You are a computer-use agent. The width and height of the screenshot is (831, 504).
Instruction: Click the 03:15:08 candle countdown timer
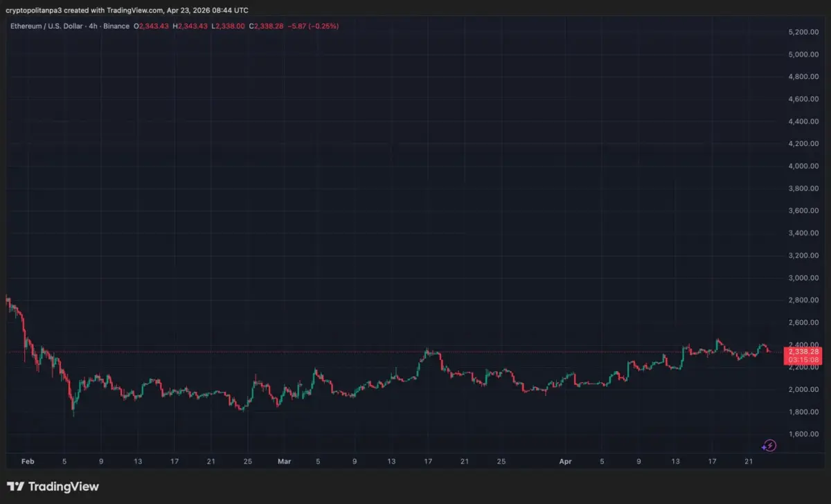pyautogui.click(x=801, y=360)
